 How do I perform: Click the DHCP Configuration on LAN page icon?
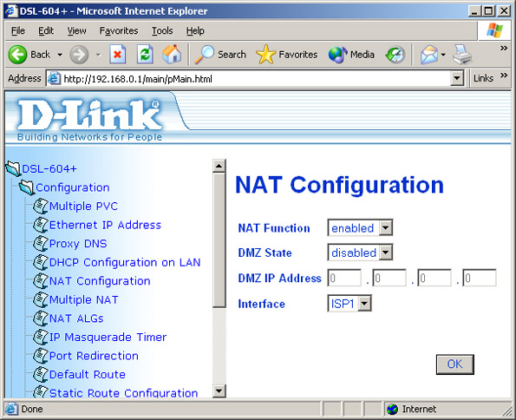[41, 262]
